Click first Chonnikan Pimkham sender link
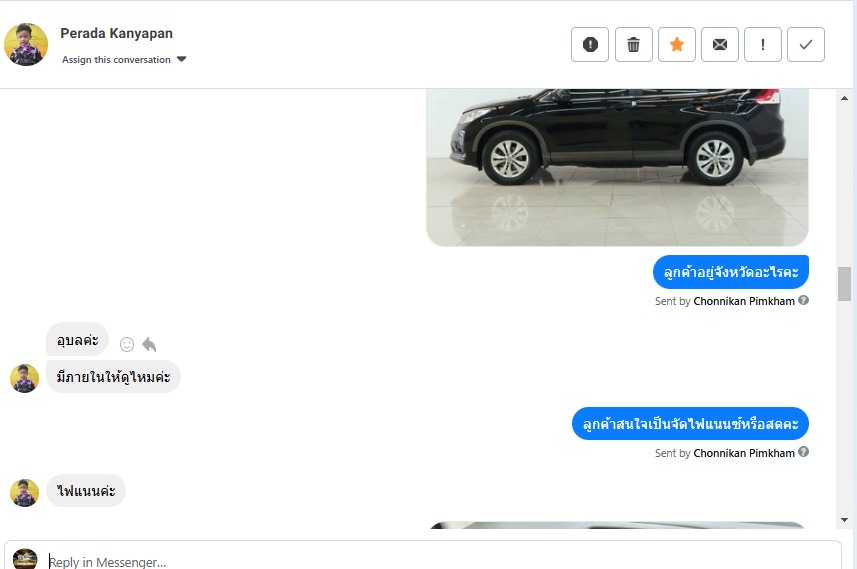The width and height of the screenshot is (857, 569). pyautogui.click(x=744, y=301)
